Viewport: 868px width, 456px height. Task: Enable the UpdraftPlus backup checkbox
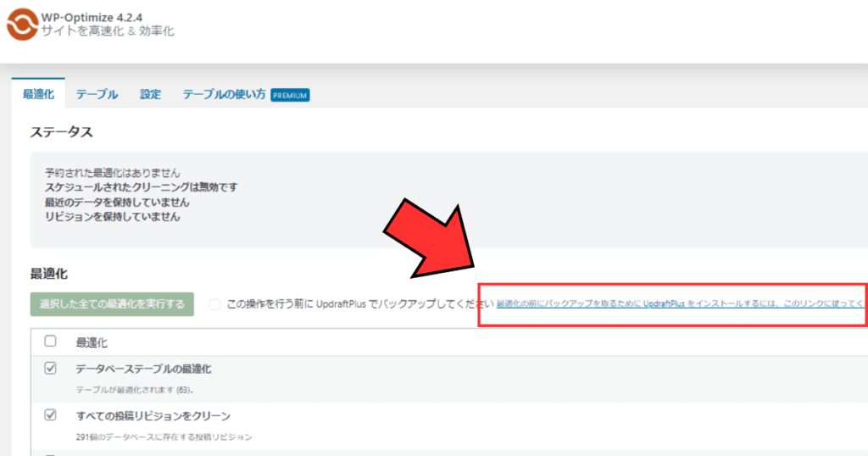(215, 304)
